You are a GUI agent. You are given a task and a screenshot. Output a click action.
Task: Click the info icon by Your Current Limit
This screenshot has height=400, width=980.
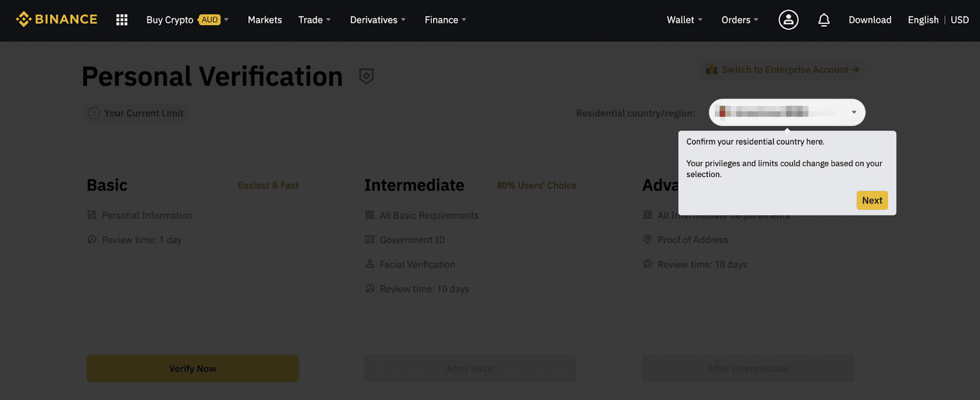[94, 113]
